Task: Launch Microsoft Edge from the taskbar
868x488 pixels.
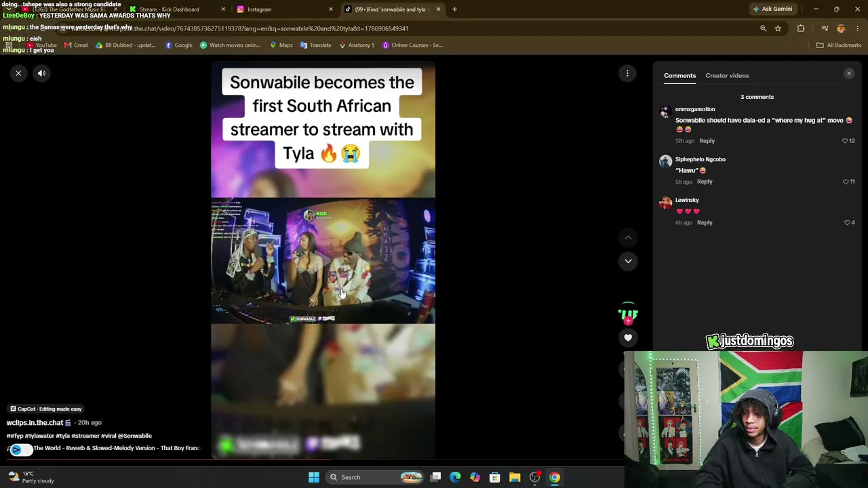Action: pyautogui.click(x=455, y=477)
